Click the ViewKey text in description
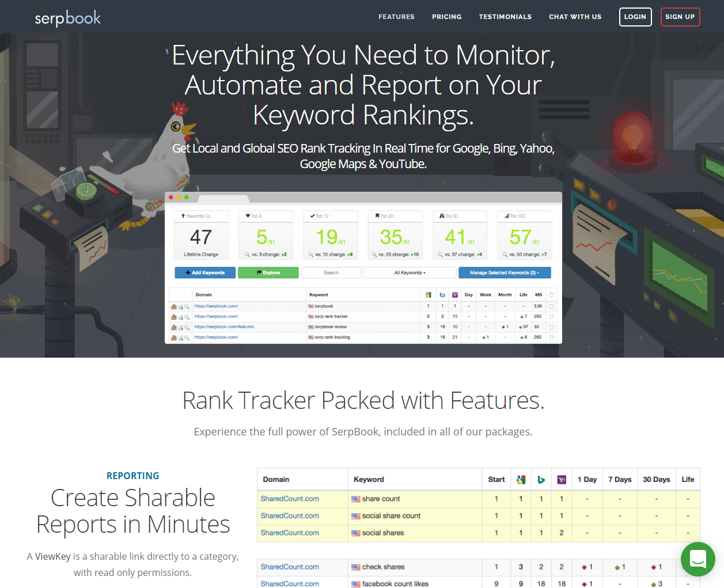Viewport: 724px width, 588px height. click(53, 556)
